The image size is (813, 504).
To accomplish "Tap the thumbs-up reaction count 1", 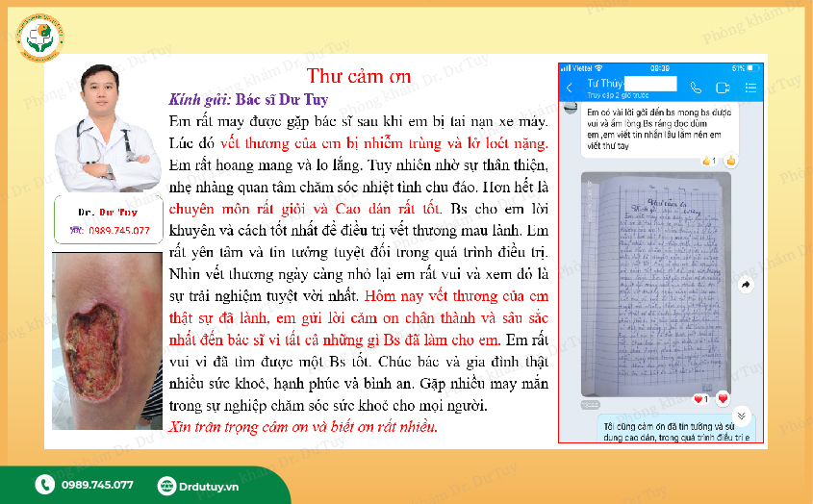I will click(709, 161).
